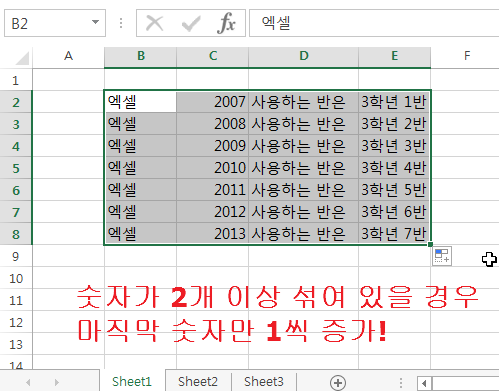Click cell E8 reading 3학년 7반
Image resolution: width=499 pixels, height=391 pixels.
(395, 234)
